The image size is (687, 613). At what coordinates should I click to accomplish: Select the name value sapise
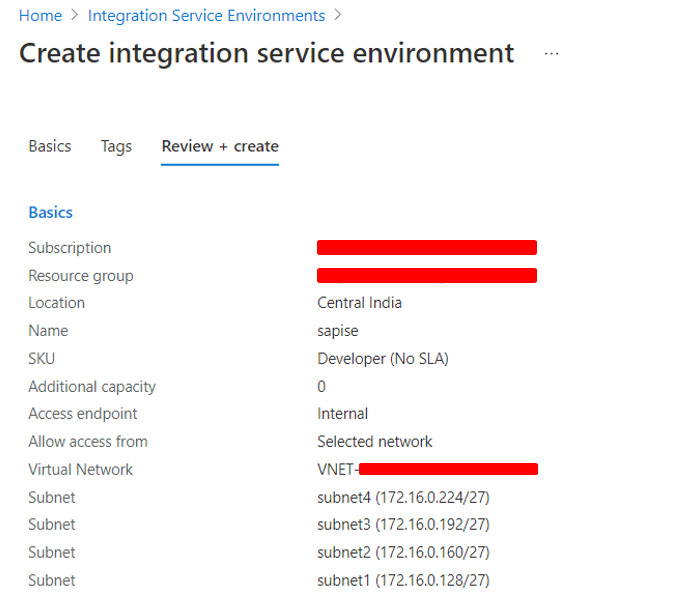tap(337, 331)
